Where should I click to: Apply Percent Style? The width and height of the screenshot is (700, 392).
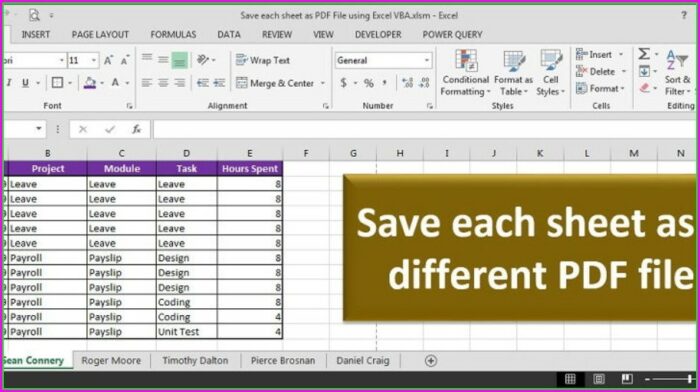[x=369, y=83]
